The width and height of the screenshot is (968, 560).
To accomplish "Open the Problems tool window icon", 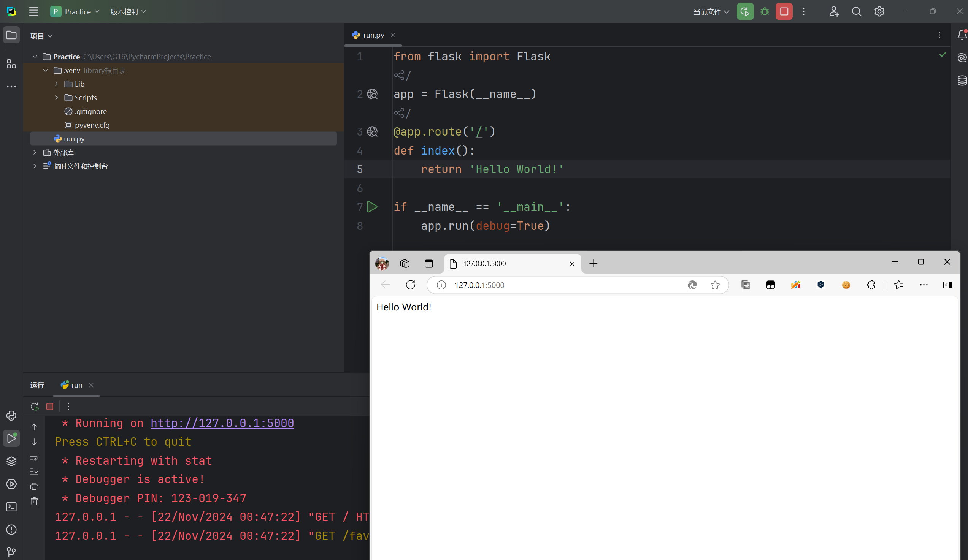I will pyautogui.click(x=11, y=530).
